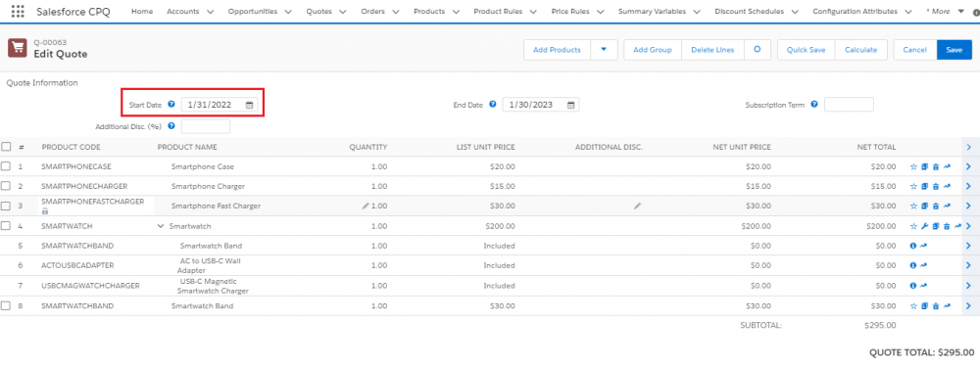Image resolution: width=980 pixels, height=368 pixels.
Task: Select line 3 Smartphone Fast Charger checkbox
Action: 6,206
